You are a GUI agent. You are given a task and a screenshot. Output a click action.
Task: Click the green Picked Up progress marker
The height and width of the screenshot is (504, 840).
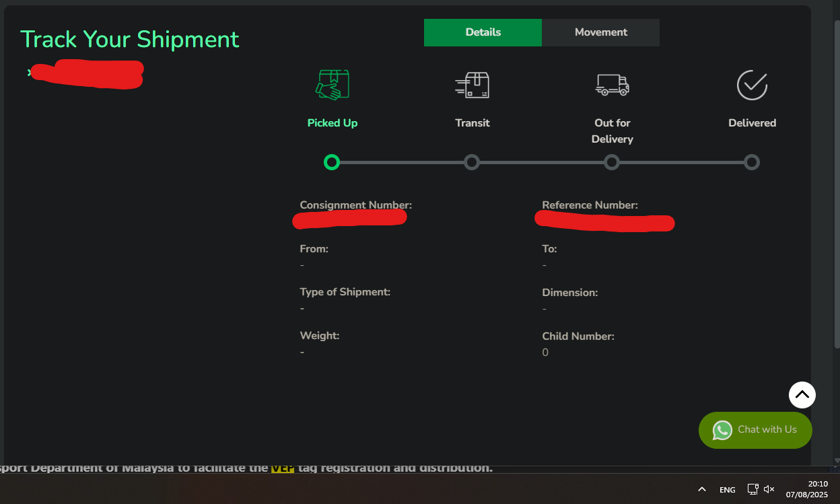pos(331,162)
